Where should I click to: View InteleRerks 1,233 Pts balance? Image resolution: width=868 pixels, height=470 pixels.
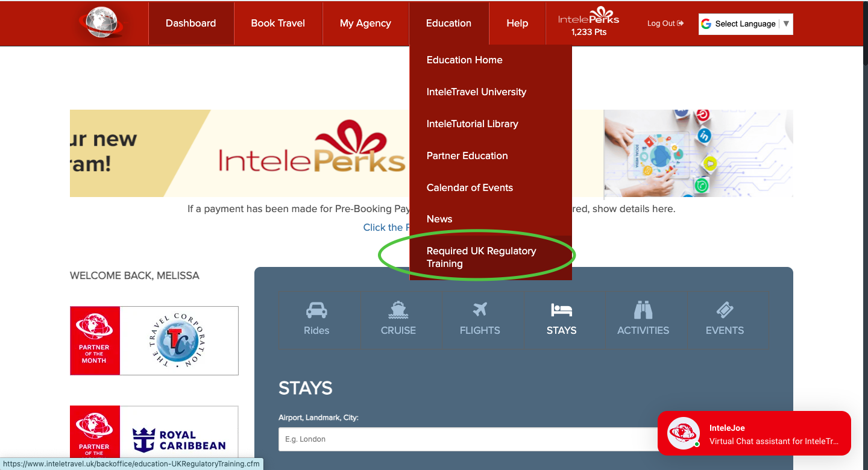click(x=588, y=23)
